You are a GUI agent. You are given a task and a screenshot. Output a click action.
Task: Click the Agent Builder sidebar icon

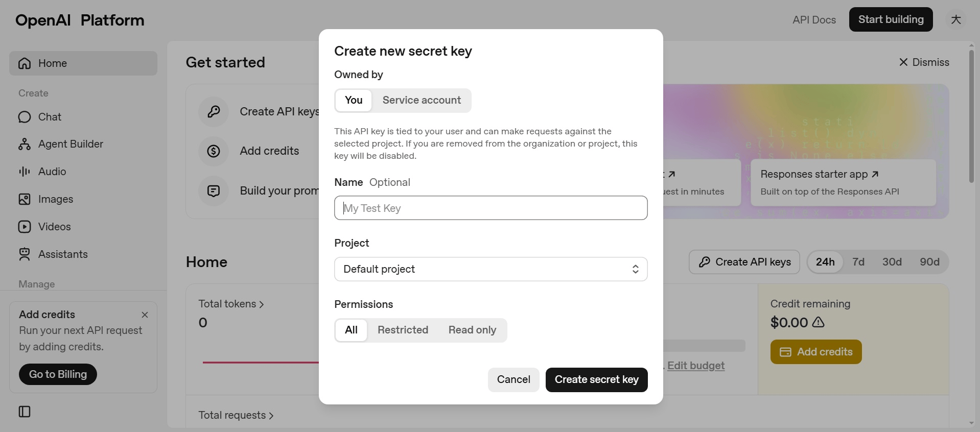coord(25,144)
